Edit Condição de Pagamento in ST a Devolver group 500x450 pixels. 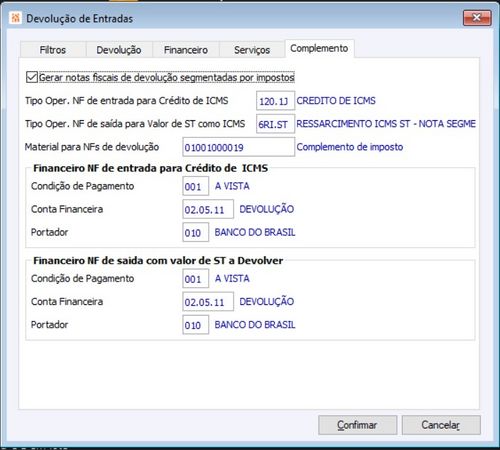(x=195, y=278)
